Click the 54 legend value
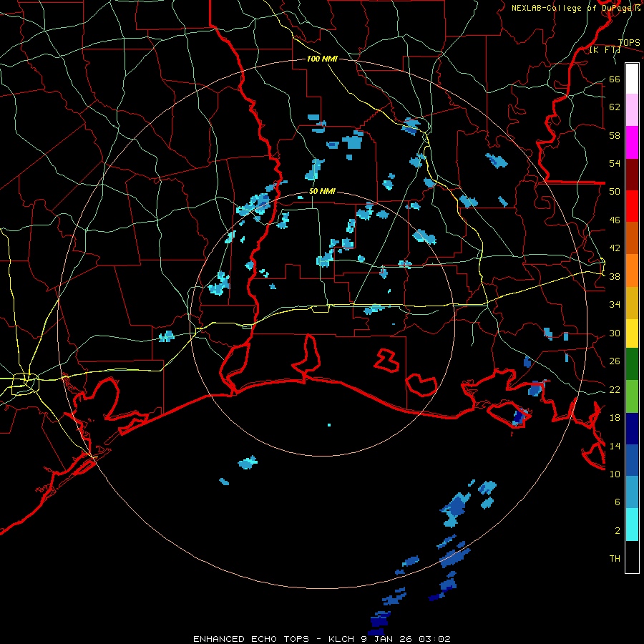The image size is (644, 644). [615, 163]
